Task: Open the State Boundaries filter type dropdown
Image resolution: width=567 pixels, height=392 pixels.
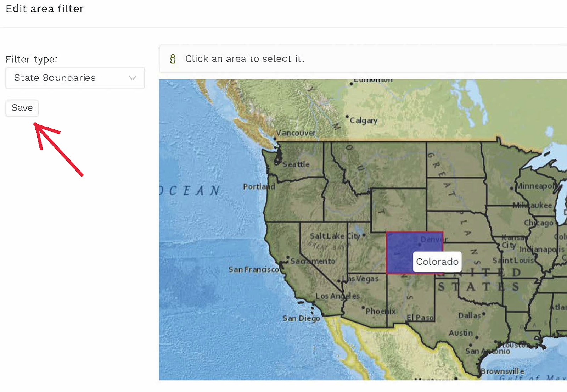Action: (x=75, y=78)
